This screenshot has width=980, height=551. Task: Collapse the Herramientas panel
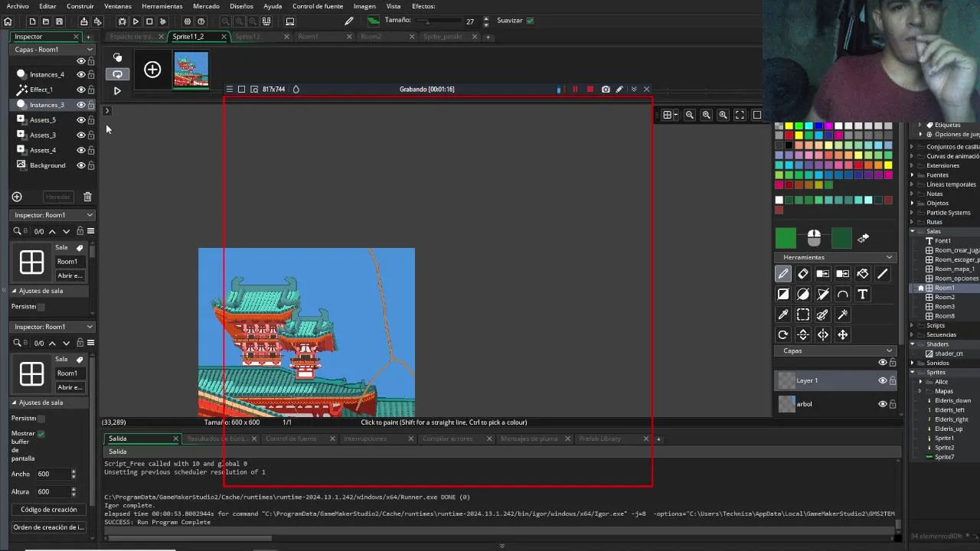pyautogui.click(x=889, y=257)
